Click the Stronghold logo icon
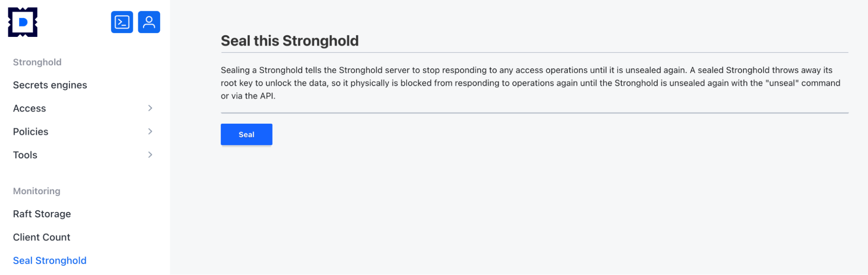Screen dimensions: 868x275 pos(23,22)
